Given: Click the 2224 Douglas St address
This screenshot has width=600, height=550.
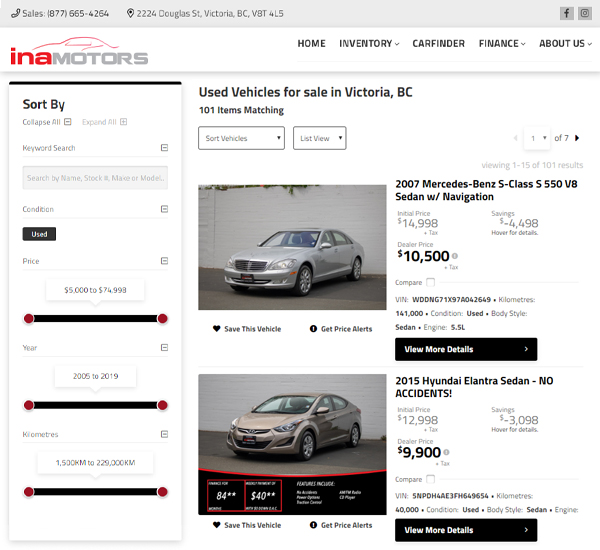Looking at the screenshot, I should pyautogui.click(x=210, y=13).
